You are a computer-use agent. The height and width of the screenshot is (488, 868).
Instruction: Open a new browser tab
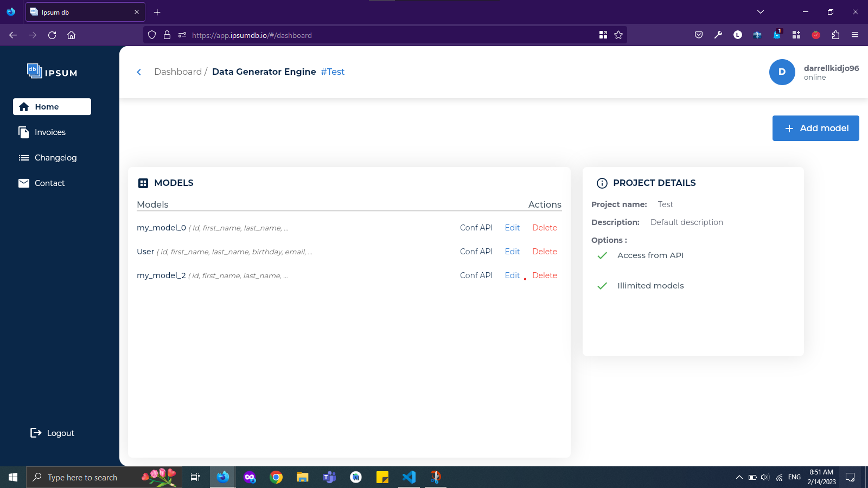point(157,12)
